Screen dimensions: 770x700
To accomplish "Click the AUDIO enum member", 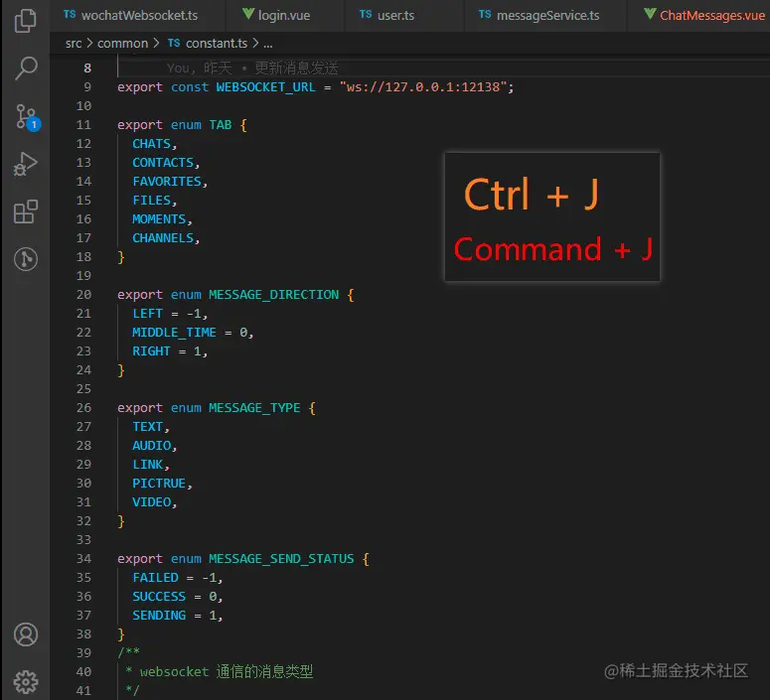I will tap(151, 446).
